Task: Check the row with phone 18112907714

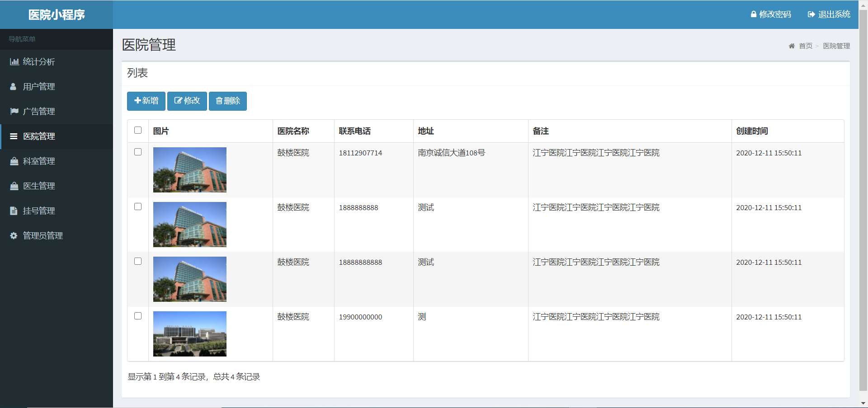Action: [138, 152]
